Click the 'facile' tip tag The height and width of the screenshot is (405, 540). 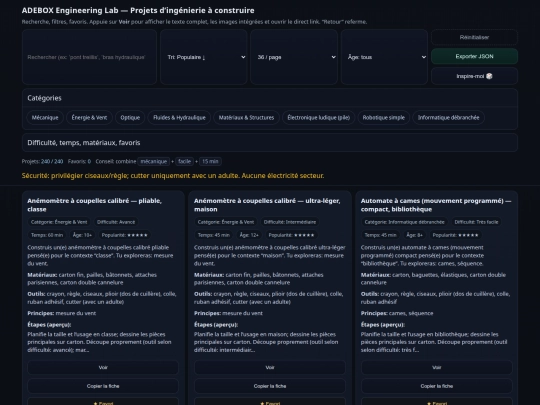point(185,161)
